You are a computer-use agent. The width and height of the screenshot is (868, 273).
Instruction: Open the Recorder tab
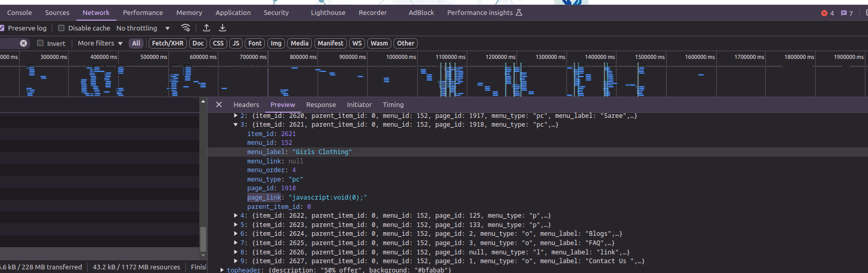pos(372,12)
